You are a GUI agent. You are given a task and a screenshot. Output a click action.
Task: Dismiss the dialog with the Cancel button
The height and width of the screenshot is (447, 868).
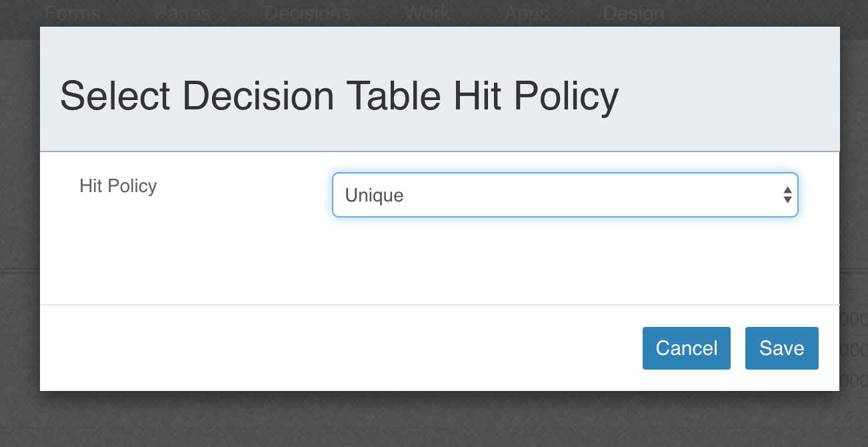click(687, 348)
